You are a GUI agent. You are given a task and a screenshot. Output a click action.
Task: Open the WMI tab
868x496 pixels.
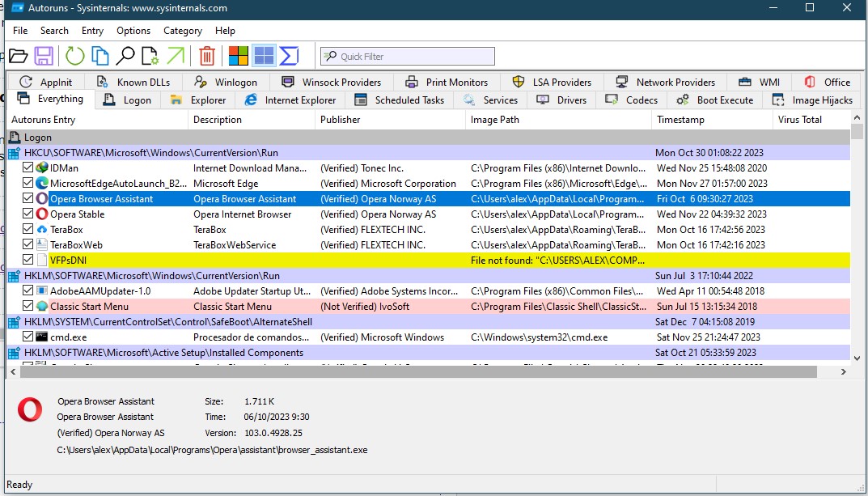(759, 83)
